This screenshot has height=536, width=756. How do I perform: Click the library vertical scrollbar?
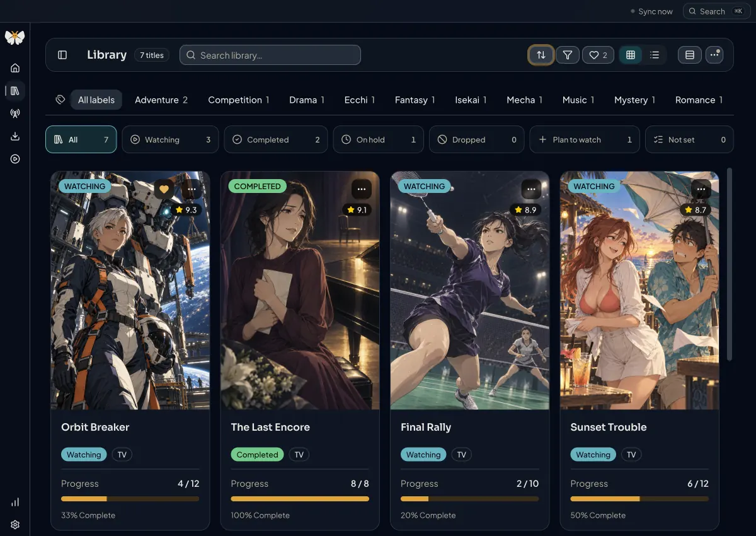(x=730, y=264)
